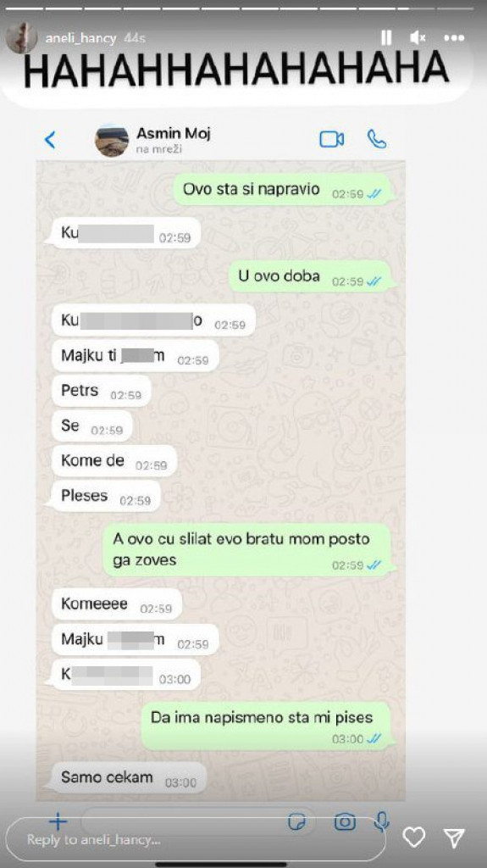487x868 pixels.
Task: Select the "Samo cekam" message bubble
Action: [x=129, y=778]
